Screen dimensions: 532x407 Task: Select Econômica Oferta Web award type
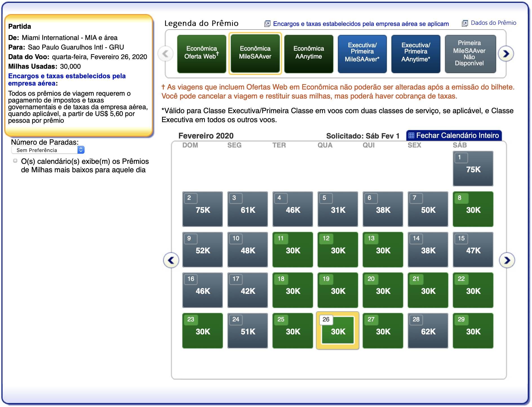tap(202, 54)
